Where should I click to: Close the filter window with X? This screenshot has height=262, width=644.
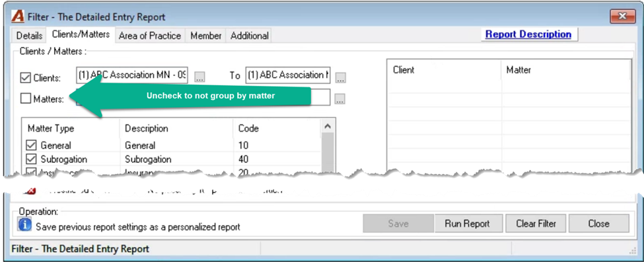tap(623, 17)
